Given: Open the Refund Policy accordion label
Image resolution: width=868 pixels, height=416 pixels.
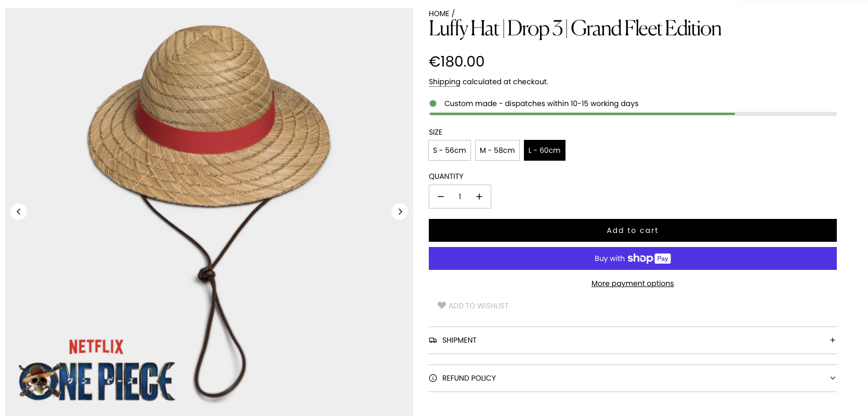Looking at the screenshot, I should (469, 378).
